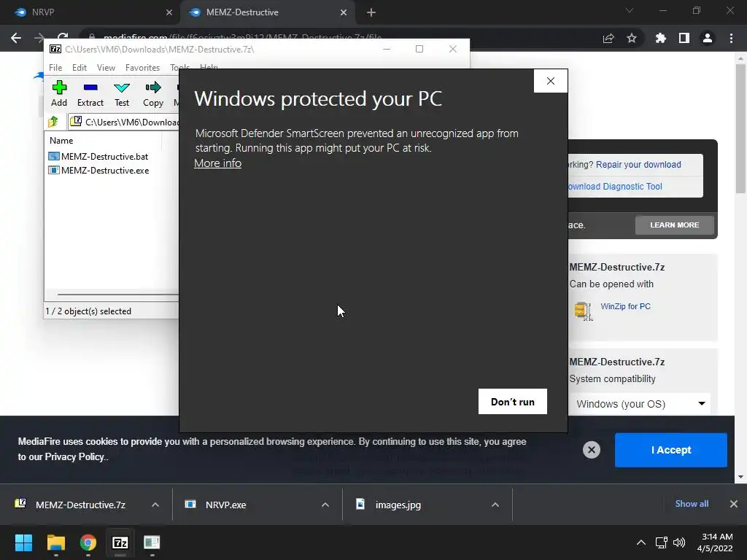Open the Chrome profile icon
The width and height of the screenshot is (747, 560).
click(708, 38)
